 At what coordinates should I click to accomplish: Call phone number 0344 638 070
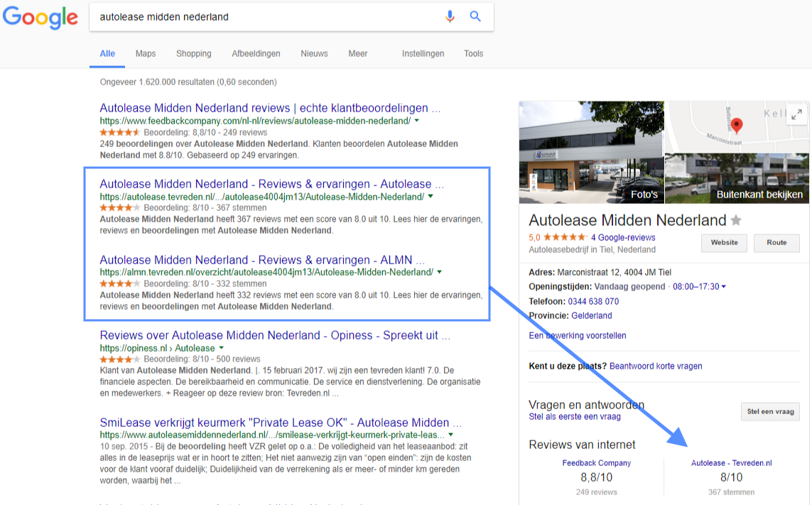(x=593, y=301)
